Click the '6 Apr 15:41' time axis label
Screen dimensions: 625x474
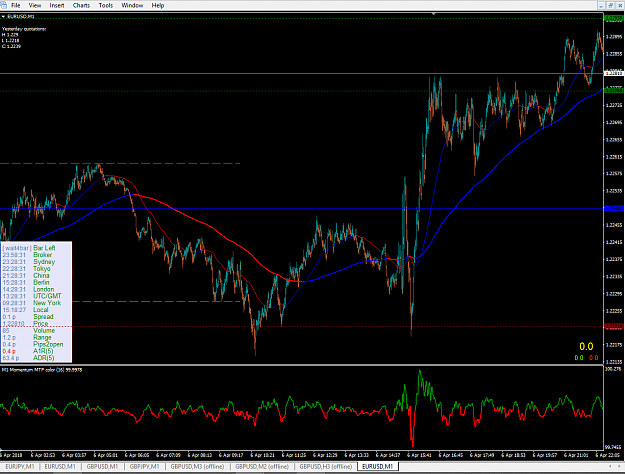click(420, 455)
